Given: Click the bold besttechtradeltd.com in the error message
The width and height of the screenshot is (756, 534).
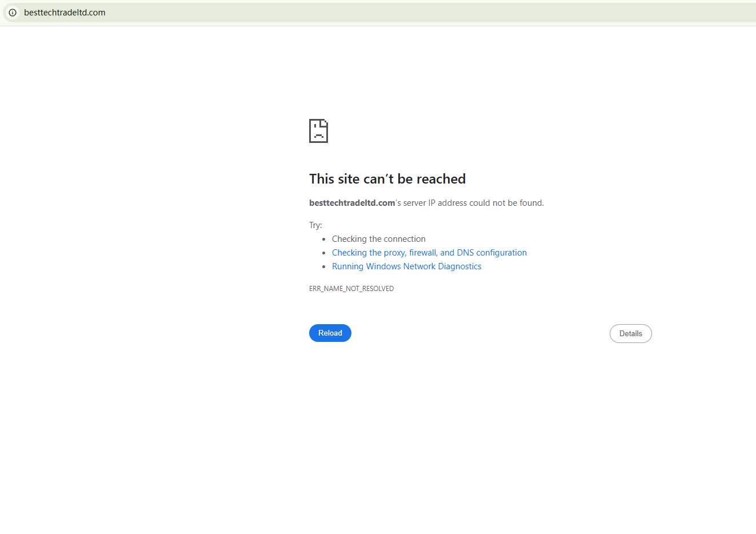Looking at the screenshot, I should pyautogui.click(x=352, y=203).
